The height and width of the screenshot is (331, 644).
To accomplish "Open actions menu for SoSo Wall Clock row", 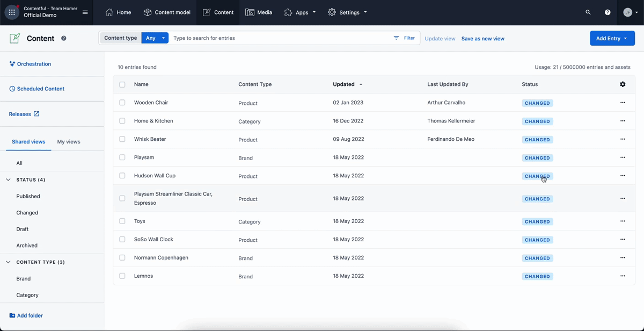I will [x=623, y=239].
